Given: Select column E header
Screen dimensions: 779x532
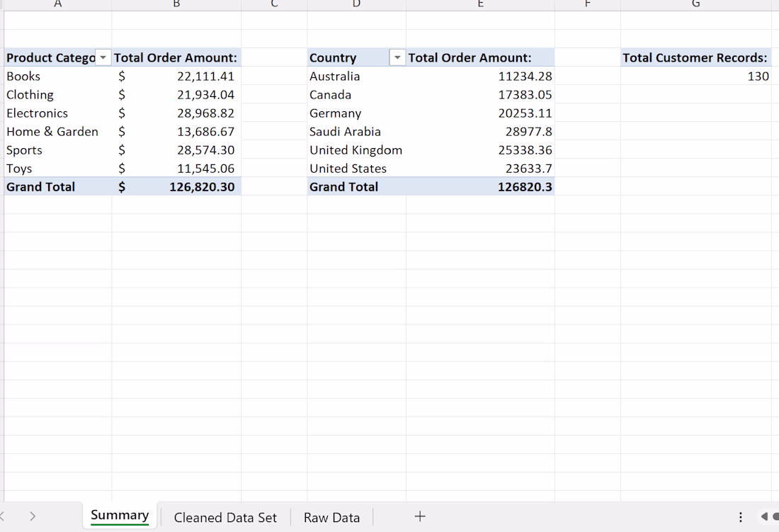Looking at the screenshot, I should coord(480,4).
